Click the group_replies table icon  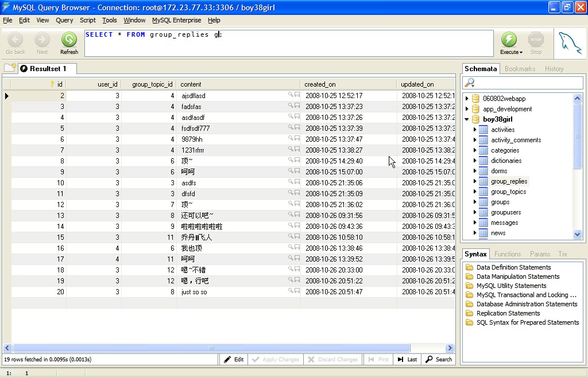(x=483, y=181)
